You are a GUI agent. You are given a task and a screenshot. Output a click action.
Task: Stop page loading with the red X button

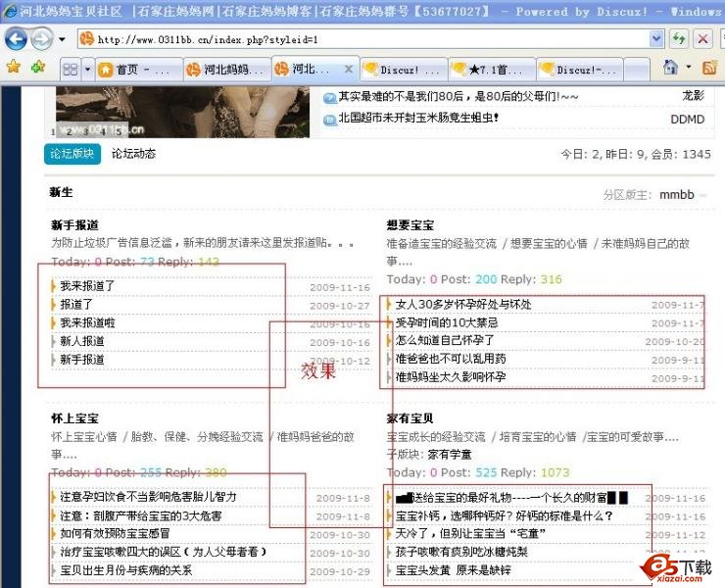coord(702,39)
